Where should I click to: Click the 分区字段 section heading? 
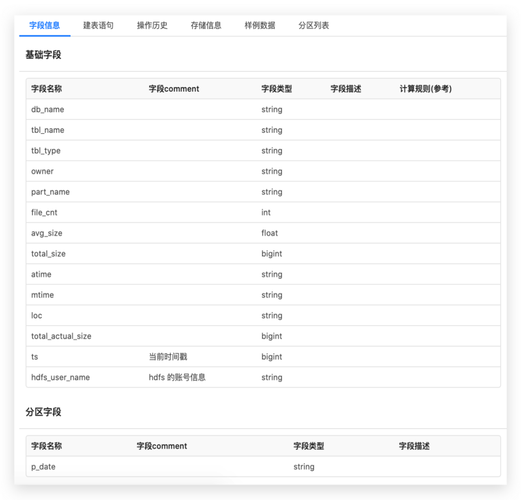44,412
